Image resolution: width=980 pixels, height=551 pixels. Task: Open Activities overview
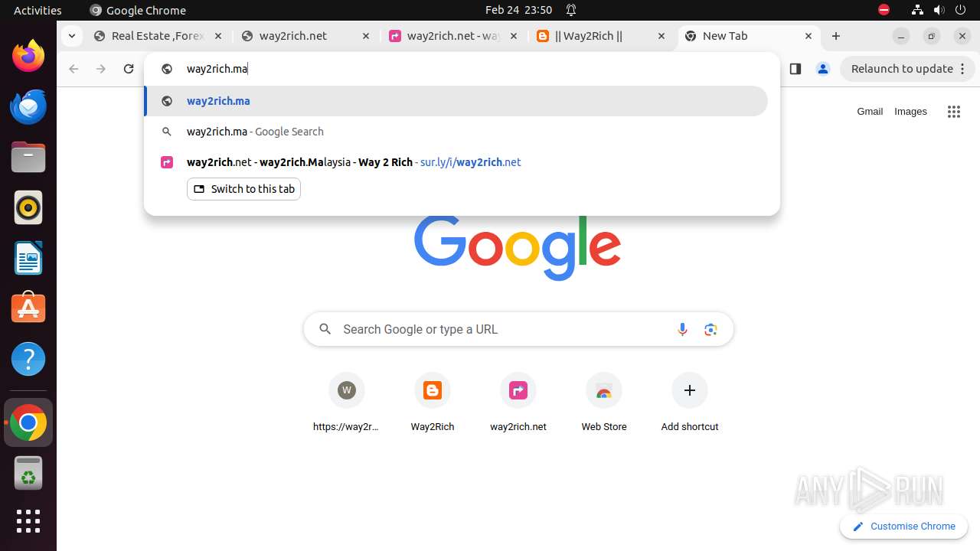coord(38,10)
